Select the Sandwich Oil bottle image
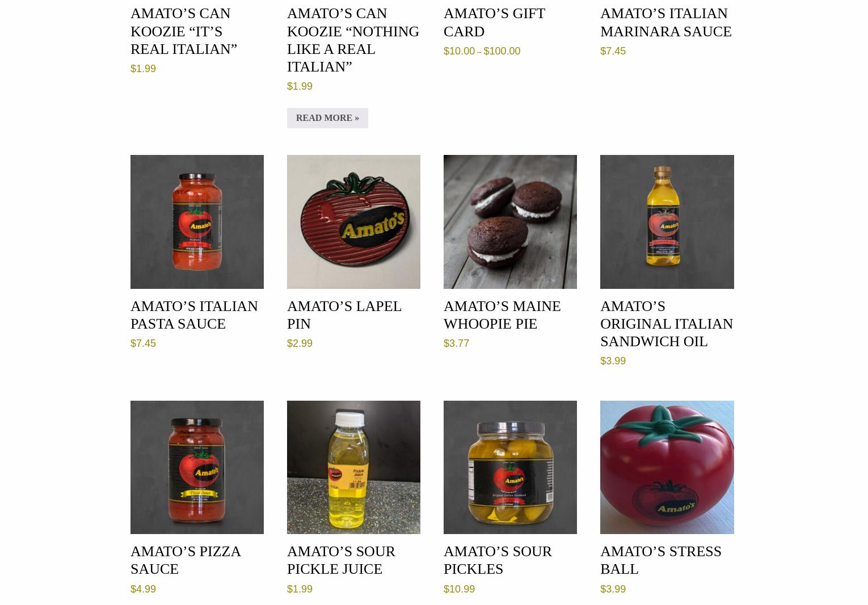Image resolution: width=868 pixels, height=605 pixels. [x=667, y=221]
